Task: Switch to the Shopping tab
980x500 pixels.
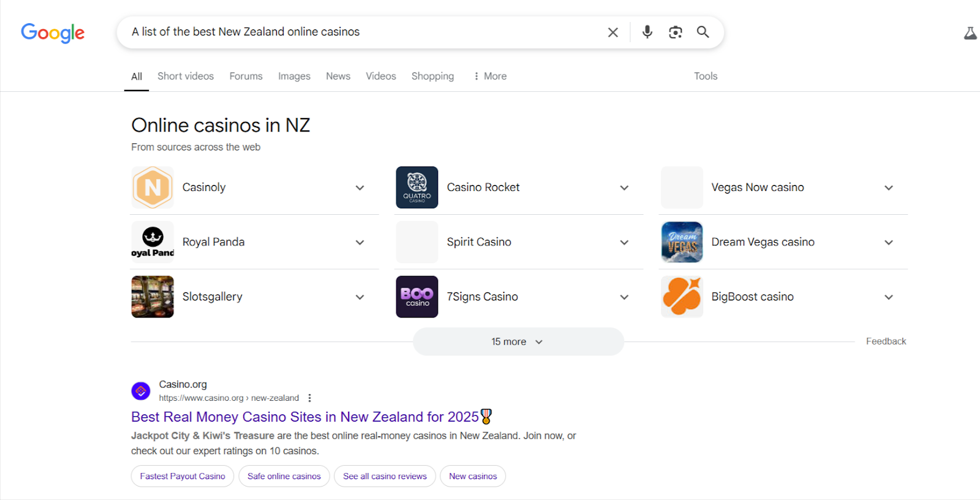Action: [432, 76]
